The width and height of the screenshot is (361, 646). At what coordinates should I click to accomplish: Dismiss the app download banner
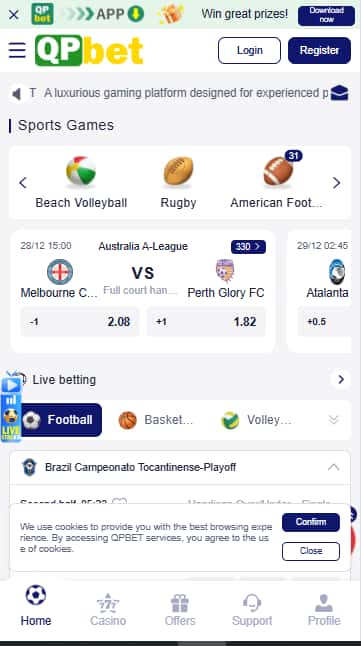click(14, 15)
